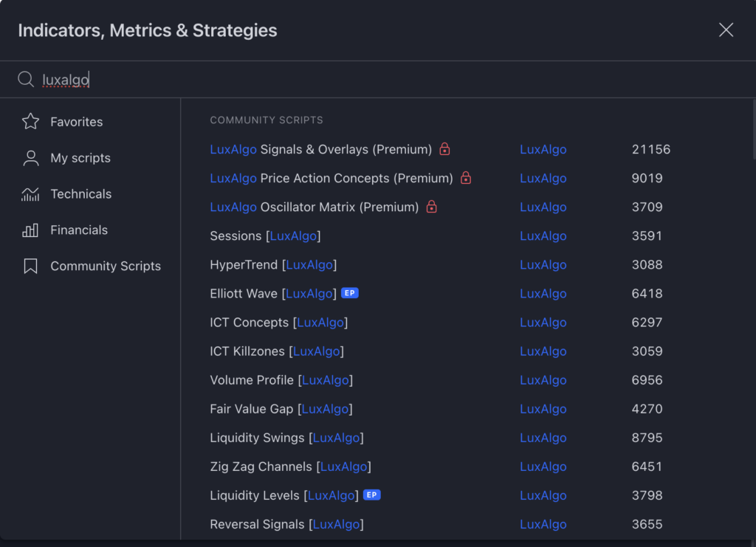Viewport: 756px width, 547px height.
Task: Add LuxAlgo Price Action Concepts (Premium)
Action: pyautogui.click(x=331, y=179)
